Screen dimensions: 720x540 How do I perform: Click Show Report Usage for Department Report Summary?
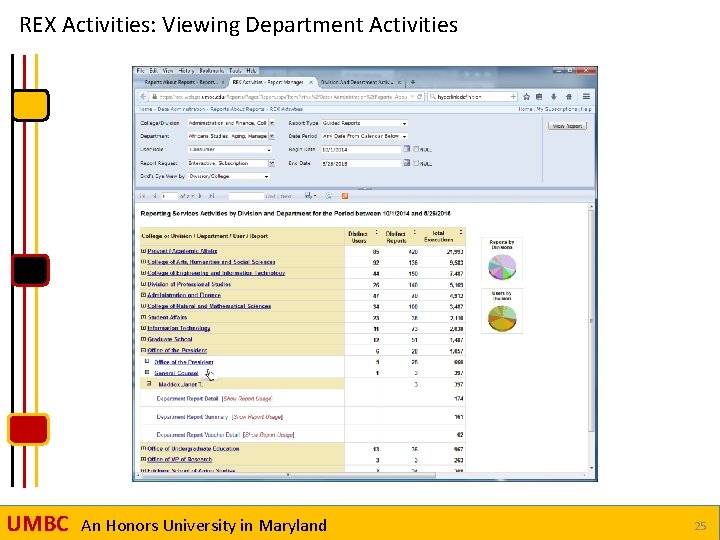pyautogui.click(x=257, y=417)
